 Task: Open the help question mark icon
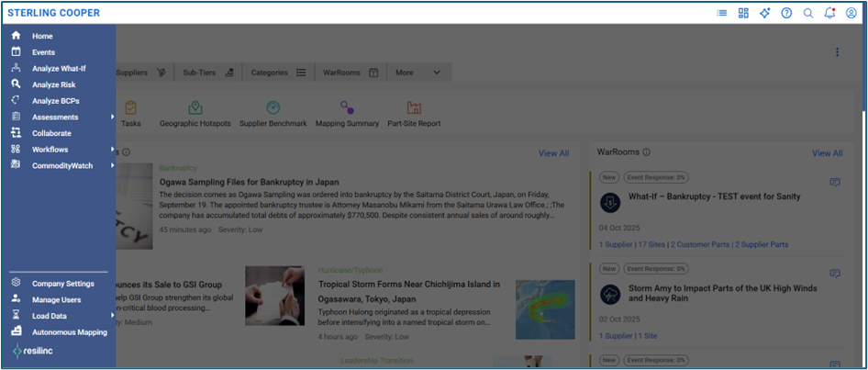point(786,13)
